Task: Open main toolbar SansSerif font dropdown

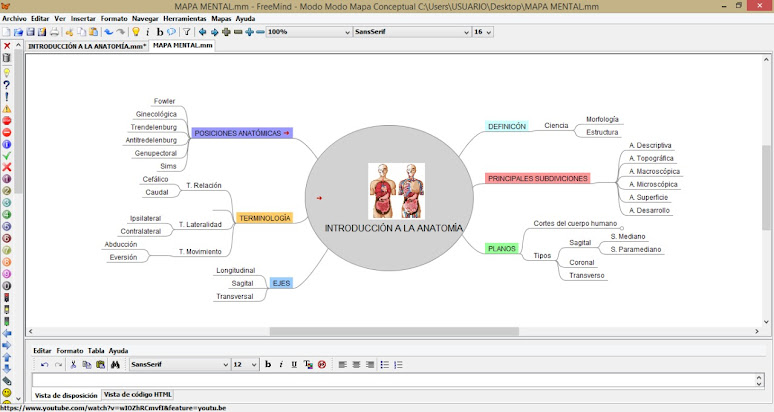Action: tap(412, 32)
